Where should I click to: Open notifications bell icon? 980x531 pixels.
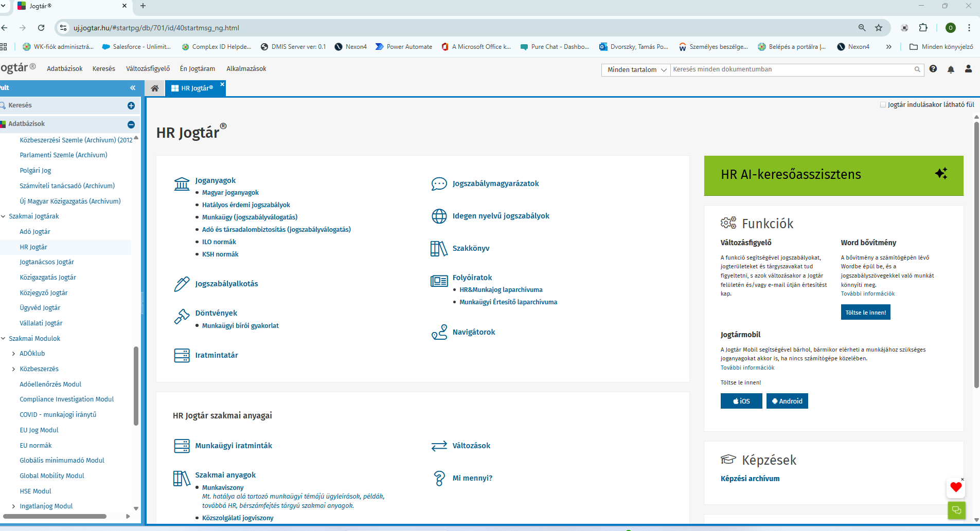951,69
